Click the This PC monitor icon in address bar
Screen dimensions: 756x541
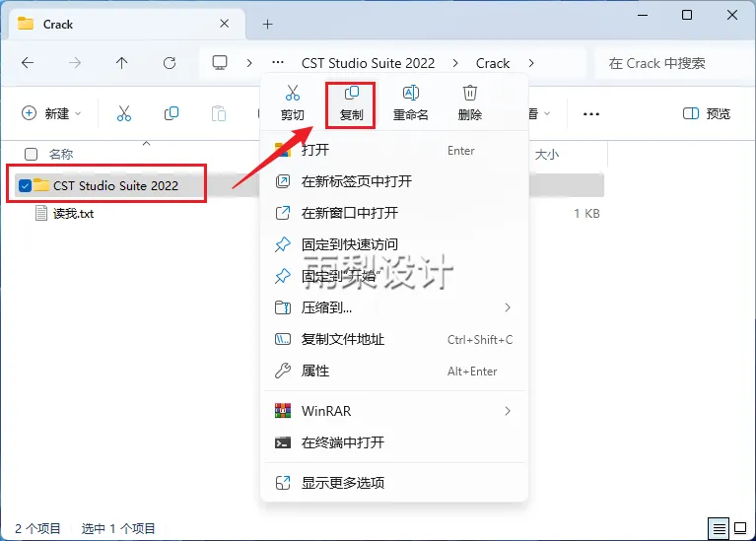click(220, 63)
